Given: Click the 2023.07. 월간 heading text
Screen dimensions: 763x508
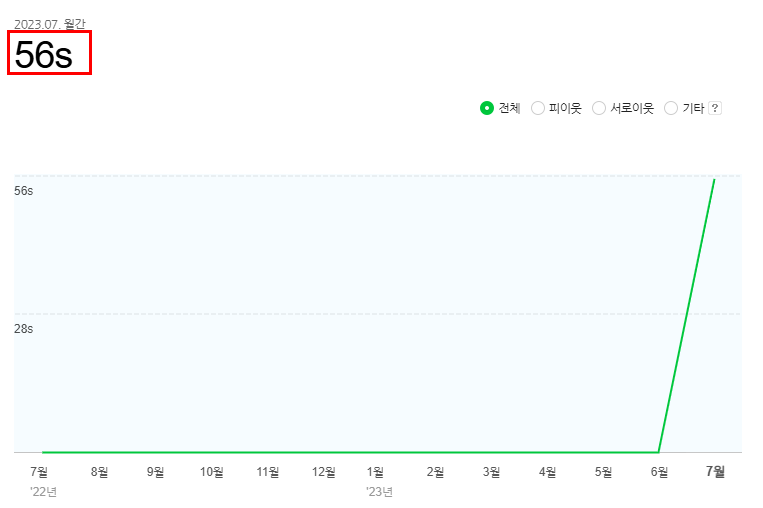Looking at the screenshot, I should pyautogui.click(x=50, y=24).
